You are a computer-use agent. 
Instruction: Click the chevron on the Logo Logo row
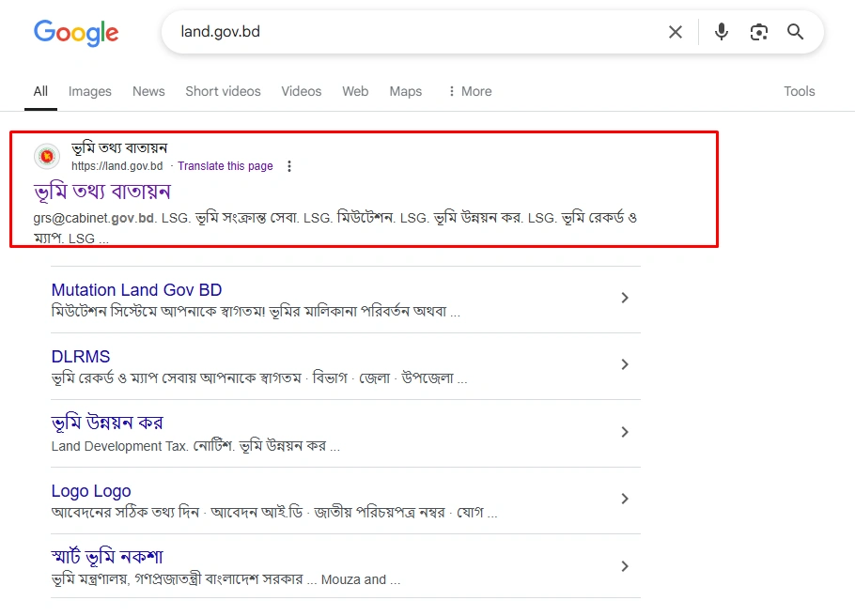625,499
